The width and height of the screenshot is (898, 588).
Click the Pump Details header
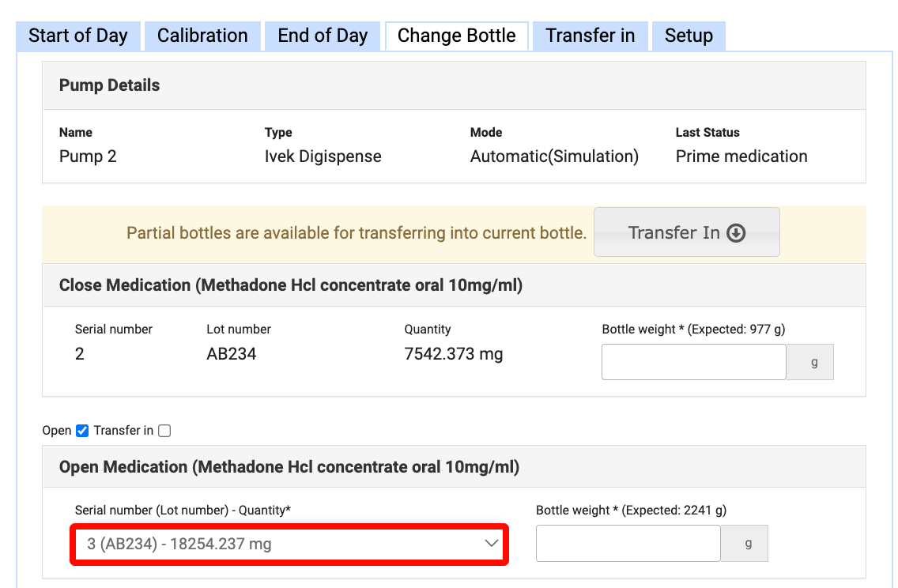coord(110,85)
